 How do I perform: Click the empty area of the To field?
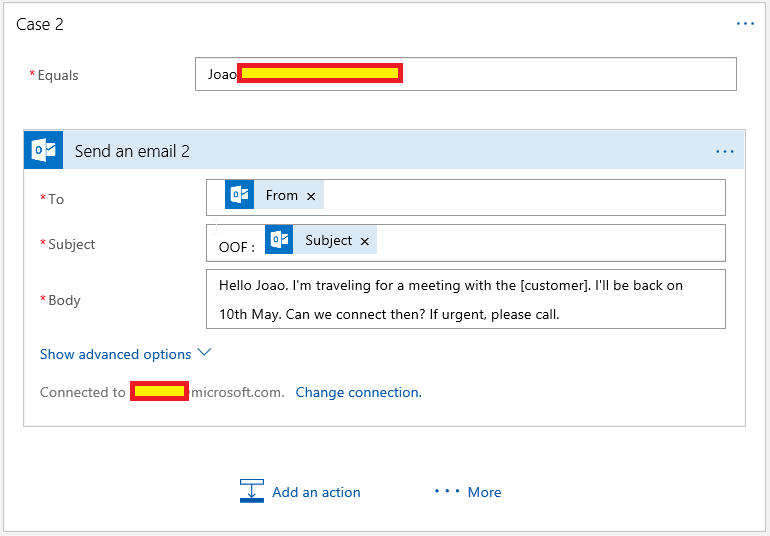[520, 197]
